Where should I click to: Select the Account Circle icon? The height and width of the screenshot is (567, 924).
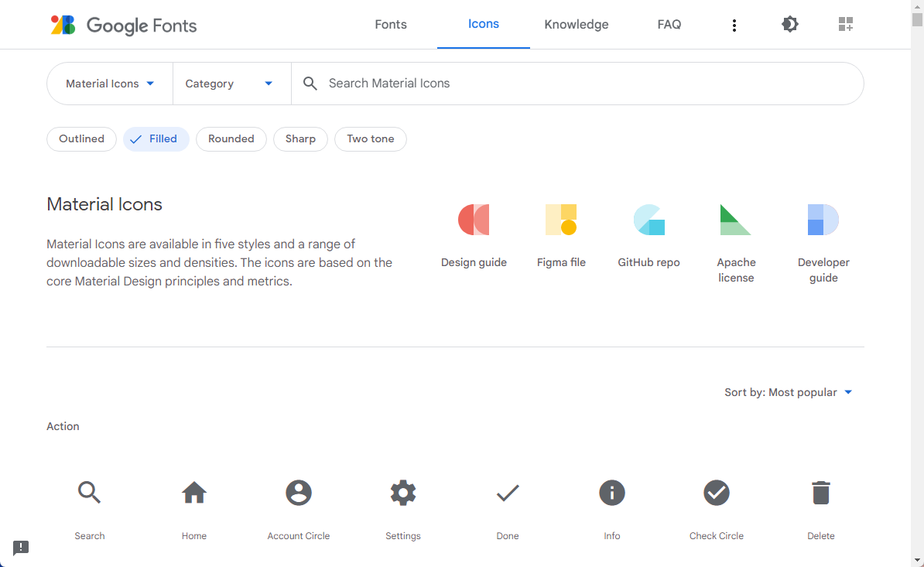click(299, 492)
